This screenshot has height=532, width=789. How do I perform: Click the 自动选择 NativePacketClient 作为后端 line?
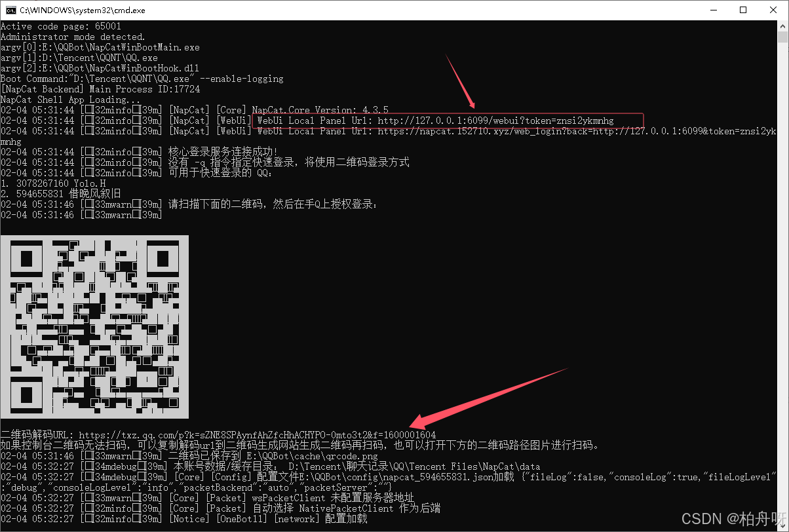tap(221, 508)
